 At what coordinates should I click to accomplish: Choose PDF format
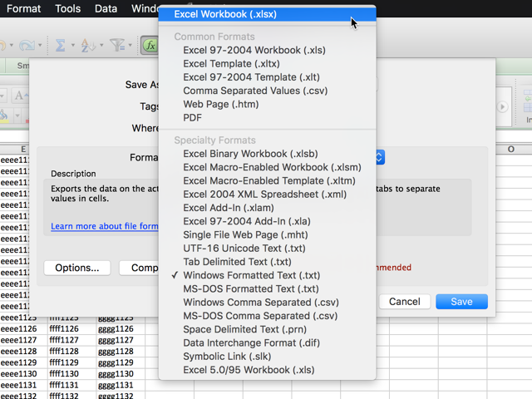(x=268, y=118)
